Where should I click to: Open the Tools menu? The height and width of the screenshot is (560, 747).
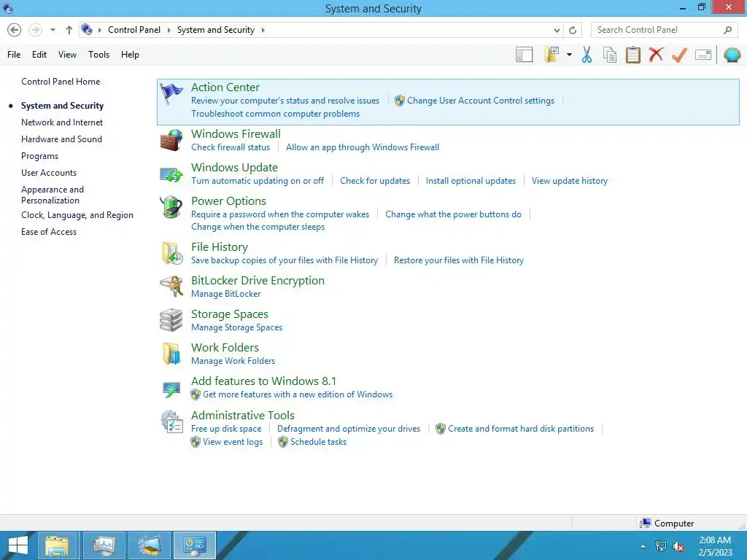pyautogui.click(x=98, y=55)
